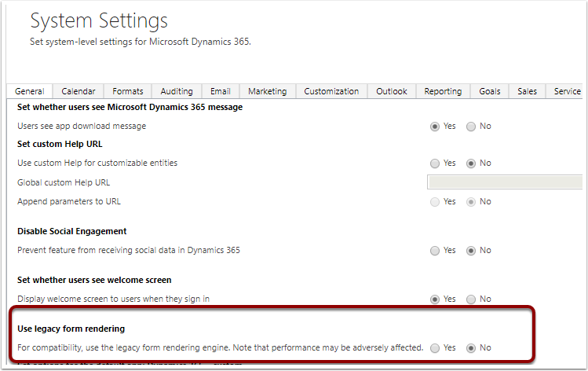Viewport: 588px width, 371px height.
Task: Set Prevent social data feature to Yes
Action: (435, 251)
